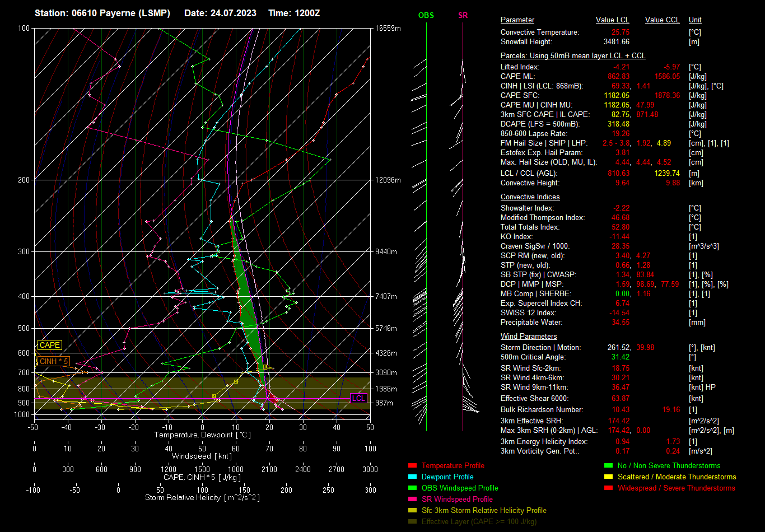
Task: Click the underlined Parameter column heading
Action: coord(517,20)
